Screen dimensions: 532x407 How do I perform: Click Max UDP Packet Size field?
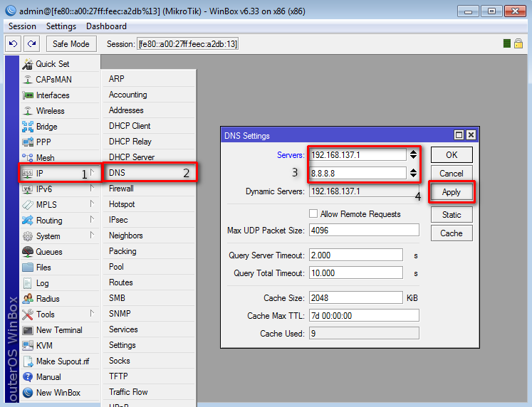[364, 230]
